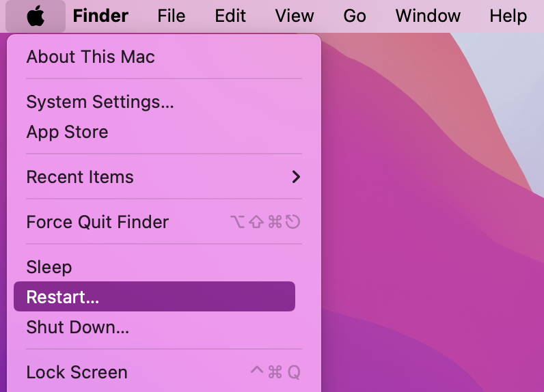544x392 pixels.
Task: Expand the Recent Items submenu
Action: point(164,177)
